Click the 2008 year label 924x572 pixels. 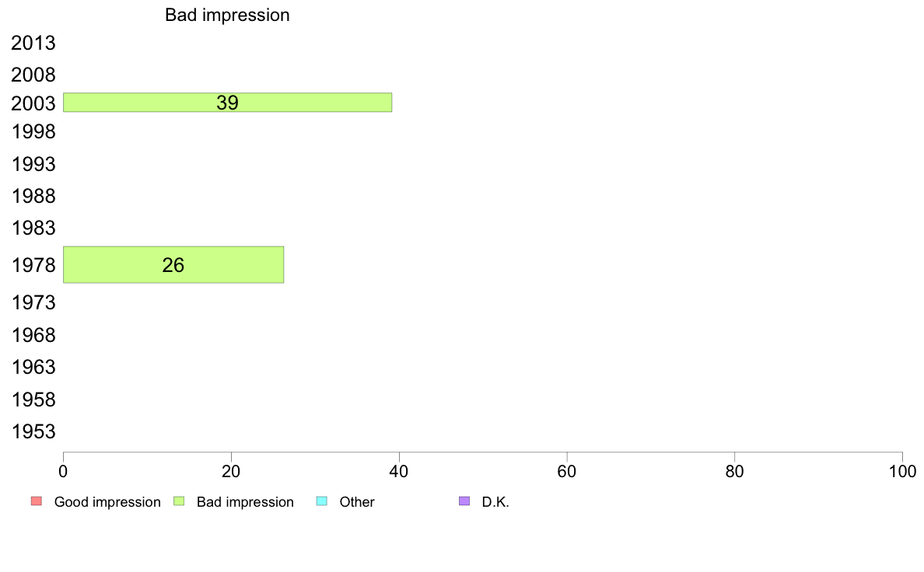[x=33, y=75]
